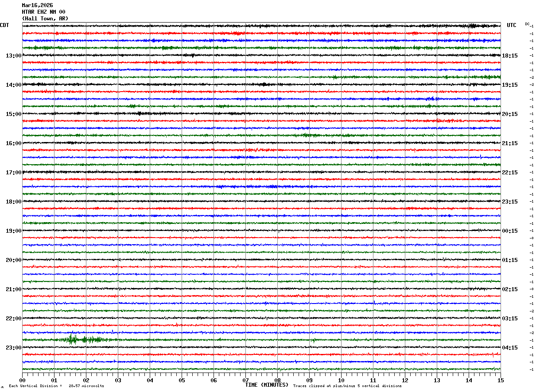
Task: Click the 05 minute axis tick label
Action: (182, 380)
